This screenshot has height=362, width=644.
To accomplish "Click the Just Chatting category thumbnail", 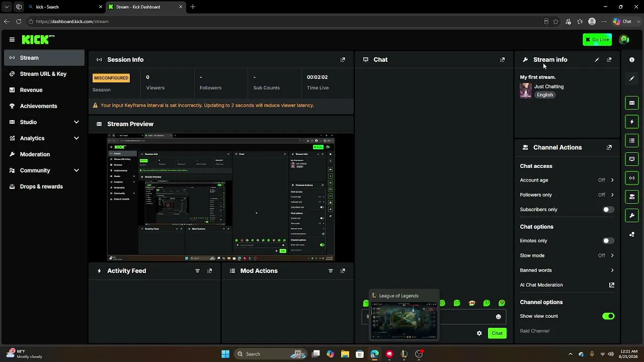I will pos(526,90).
